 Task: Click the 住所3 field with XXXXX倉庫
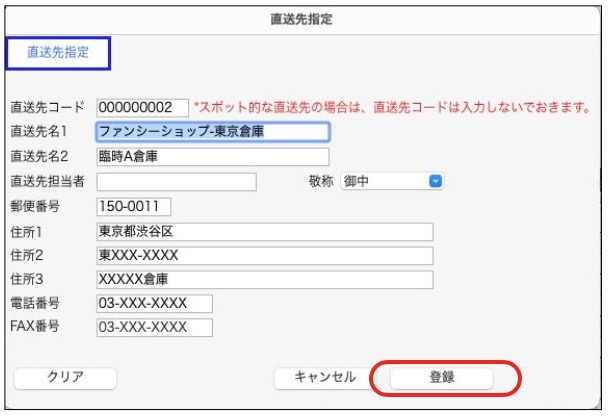coord(264,279)
